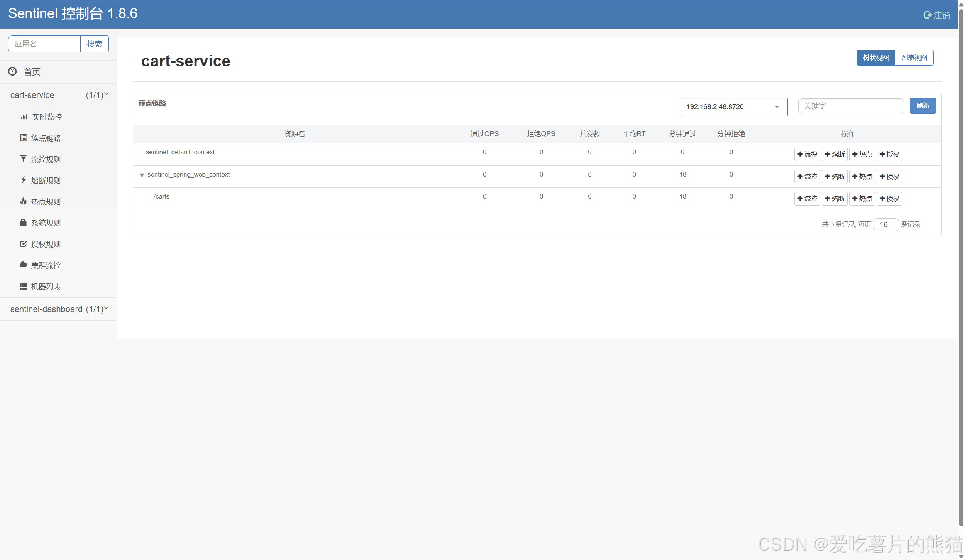Open 系统规则 via the lock icon
965x560 pixels.
(x=24, y=223)
